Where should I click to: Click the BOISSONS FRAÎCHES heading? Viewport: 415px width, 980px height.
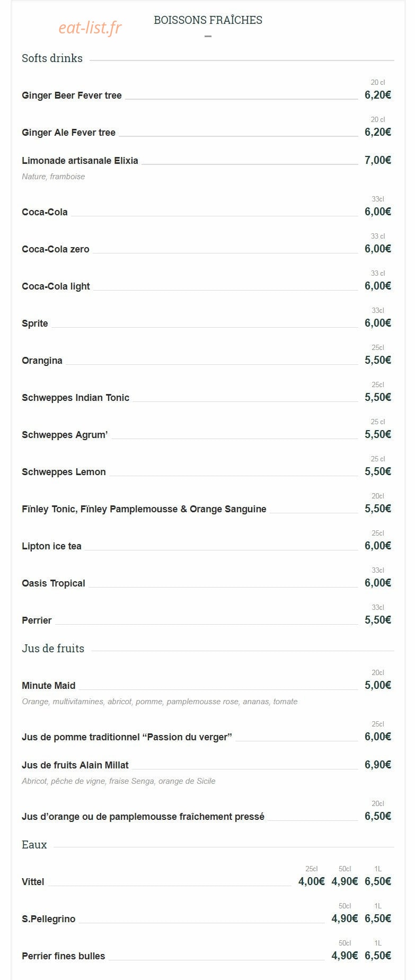click(208, 20)
